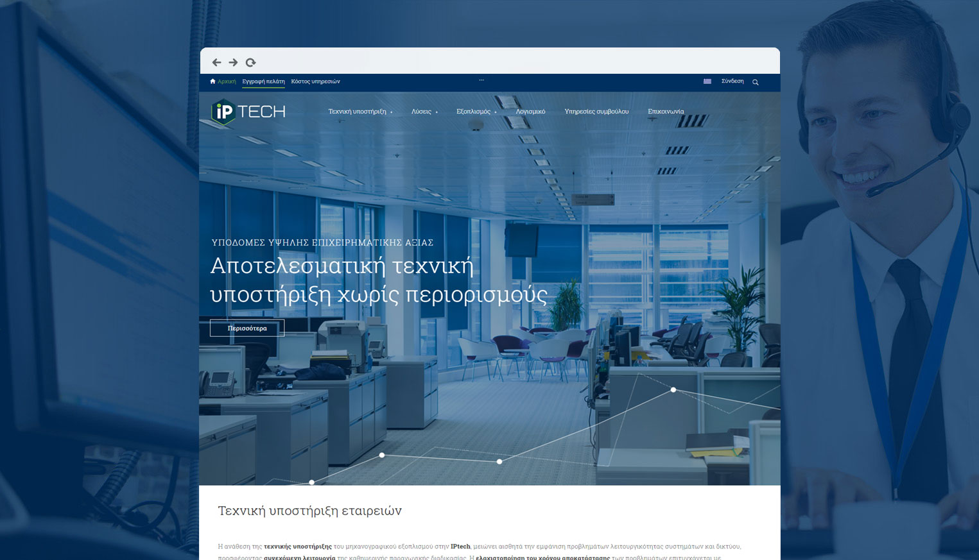Screen dimensions: 979x560
Task: Expand the Λύσεις dropdown menu
Action: click(423, 112)
